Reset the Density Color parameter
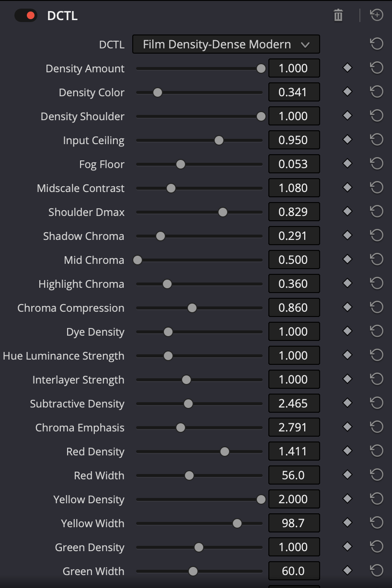Screen dimensions: 392x588 pos(377,92)
